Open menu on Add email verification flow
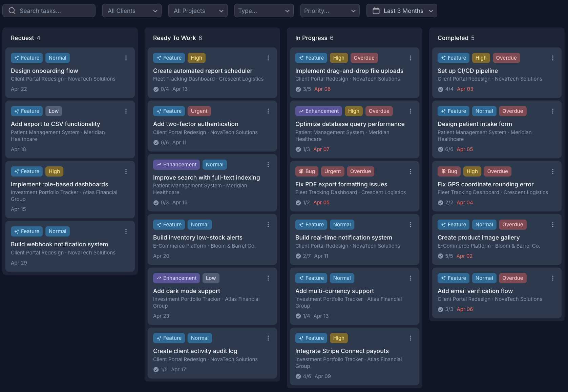 [x=553, y=278]
